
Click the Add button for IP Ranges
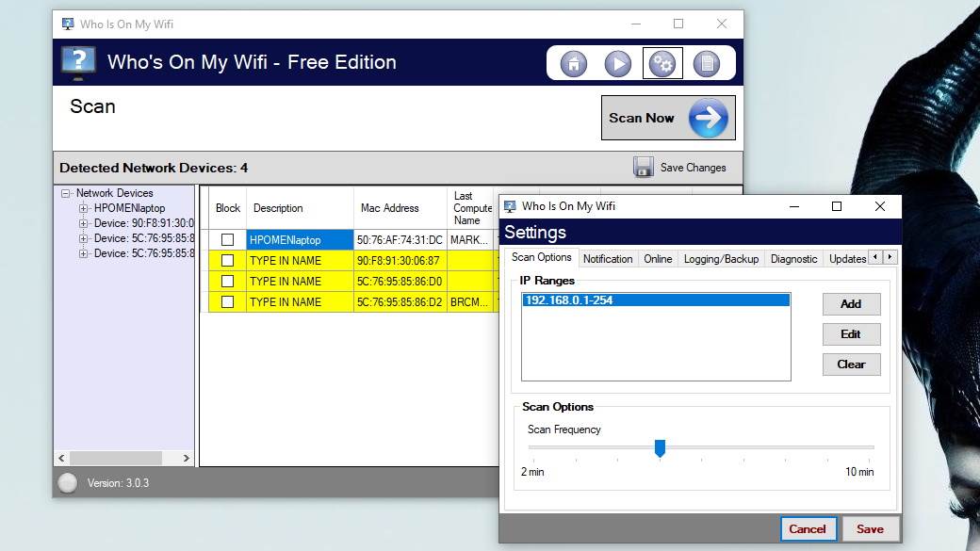coord(850,304)
